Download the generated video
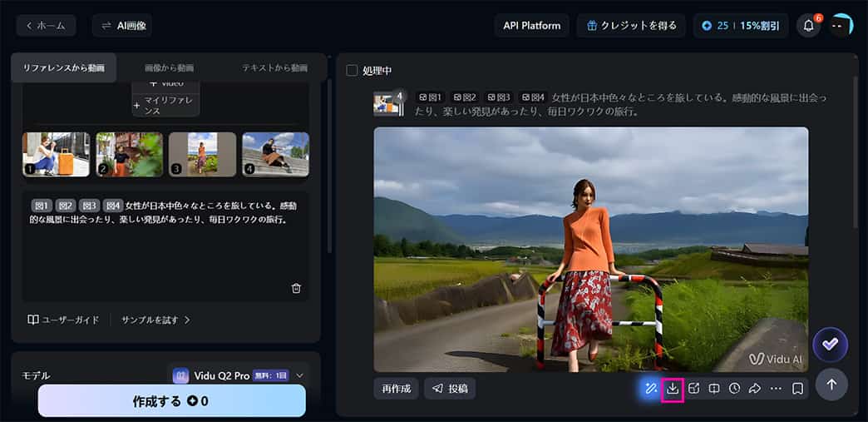Image resolution: width=868 pixels, height=422 pixels. (673, 389)
